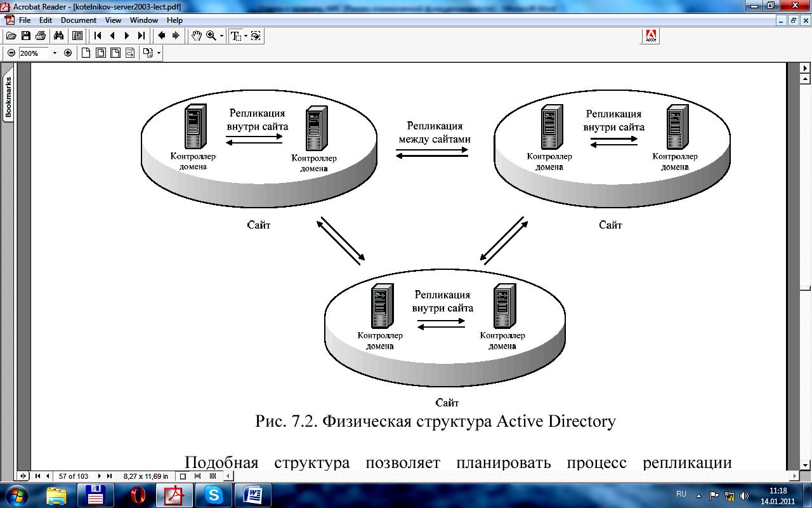Viewport: 812px width, 508px height.
Task: Click the volume speaker tray icon
Action: (x=744, y=496)
